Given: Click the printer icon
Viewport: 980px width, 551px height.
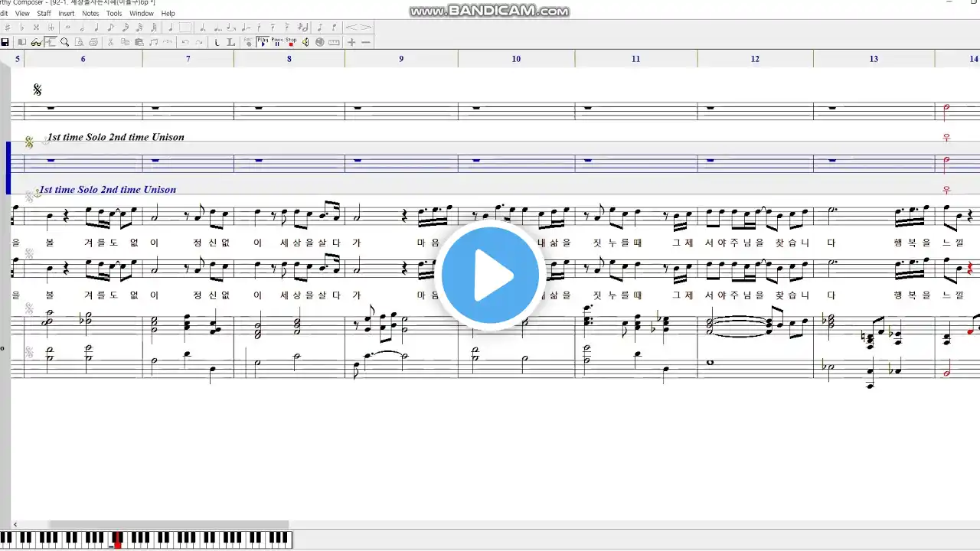Looking at the screenshot, I should tap(93, 42).
